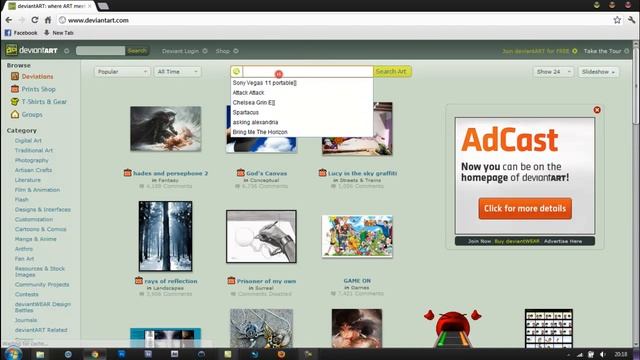The image size is (640, 360).
Task: Click the Search Art button
Action: [x=391, y=71]
